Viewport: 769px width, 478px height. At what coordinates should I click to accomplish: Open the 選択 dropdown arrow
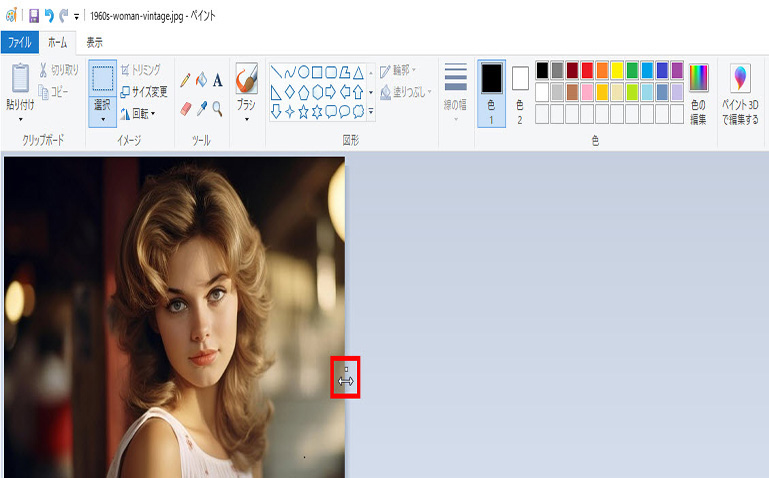coord(102,119)
